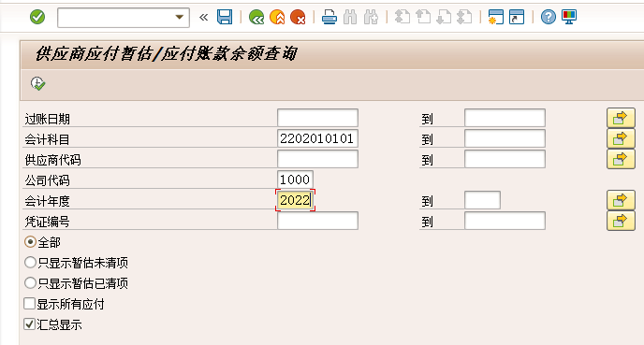Viewport: 644px width, 345px height.
Task: Go back with the green Back icon
Action: 256,17
